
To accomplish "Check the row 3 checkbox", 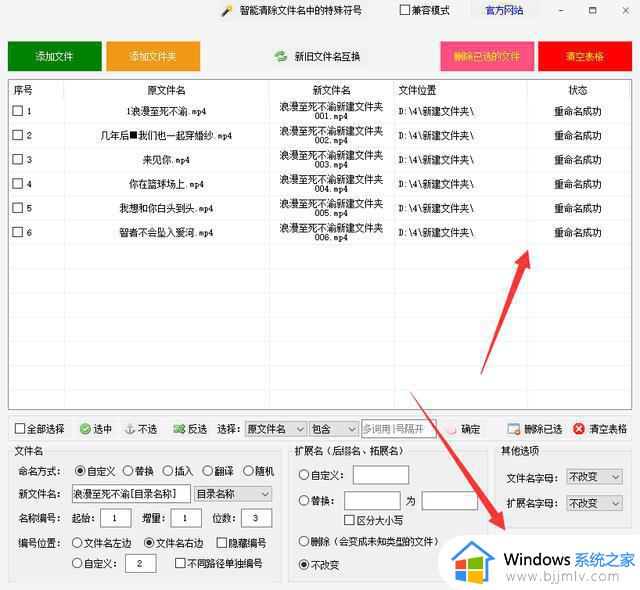I will pyautogui.click(x=18, y=159).
